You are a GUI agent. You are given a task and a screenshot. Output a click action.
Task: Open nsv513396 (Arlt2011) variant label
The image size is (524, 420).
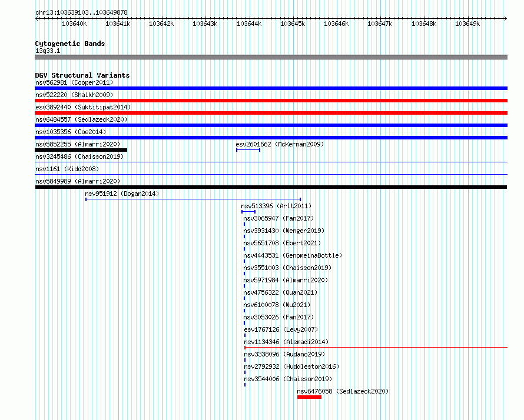(276, 206)
